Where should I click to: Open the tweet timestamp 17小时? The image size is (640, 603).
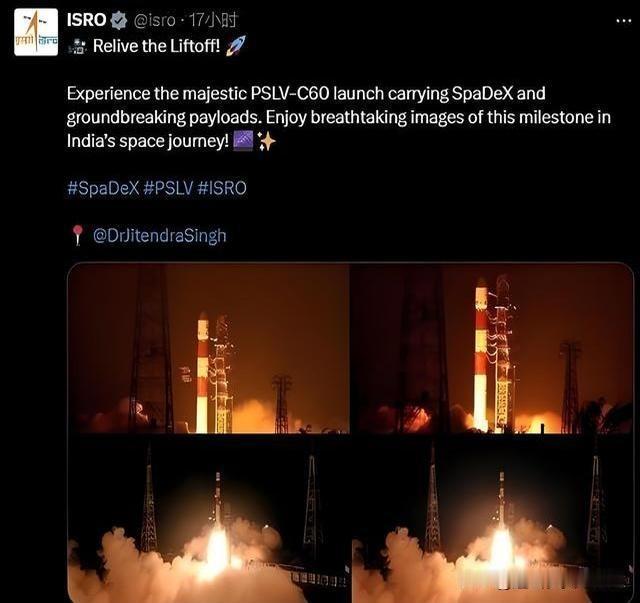[x=212, y=20]
